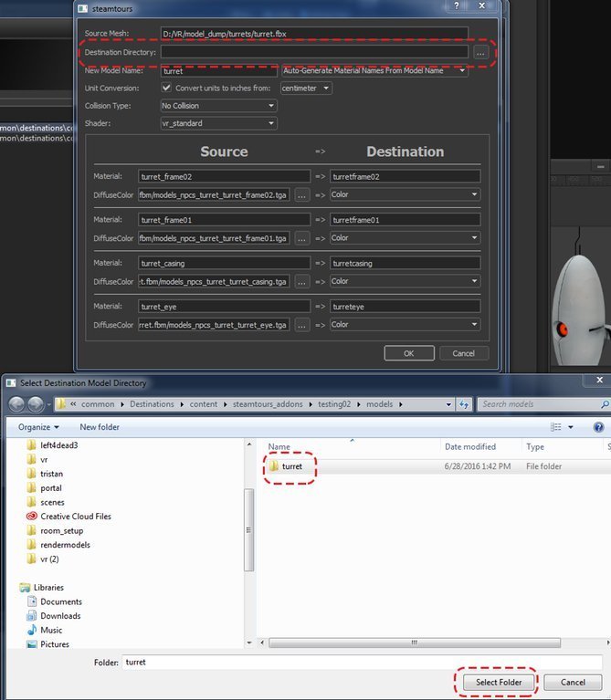This screenshot has width=611, height=700.
Task: Open the file dialog help icon
Action: 598,427
